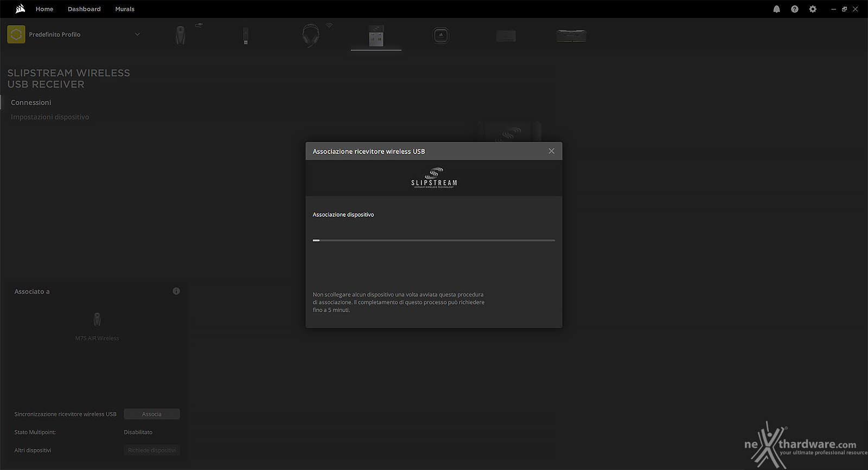
Task: Open the Dashboard menu
Action: point(84,9)
